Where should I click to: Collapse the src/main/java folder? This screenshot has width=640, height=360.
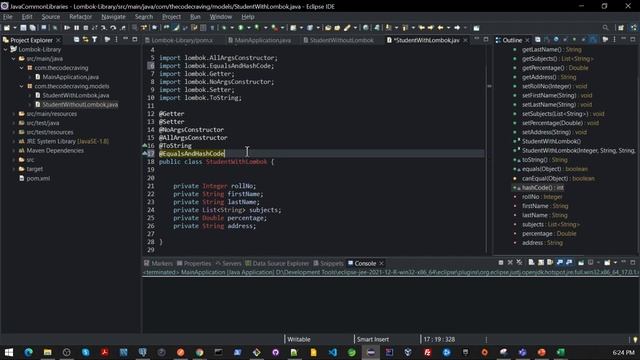point(14,59)
